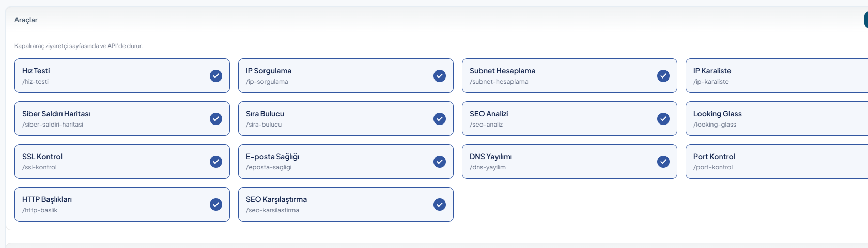Click the "/eposta-sagligi" path text
The width and height of the screenshot is (868, 248).
(x=269, y=167)
